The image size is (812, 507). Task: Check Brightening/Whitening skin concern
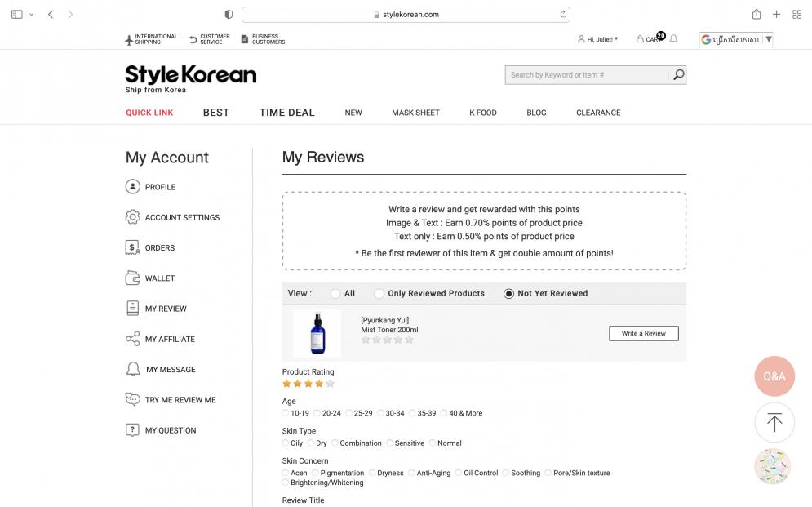[286, 483]
